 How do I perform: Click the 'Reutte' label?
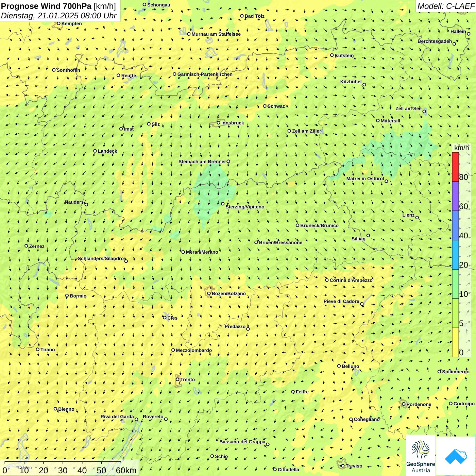click(x=129, y=75)
